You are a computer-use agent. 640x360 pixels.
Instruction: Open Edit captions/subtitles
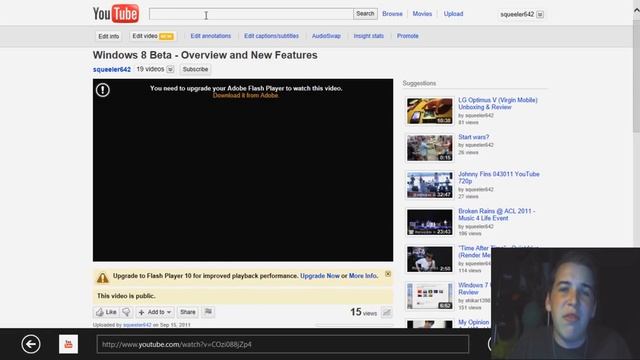click(x=271, y=36)
